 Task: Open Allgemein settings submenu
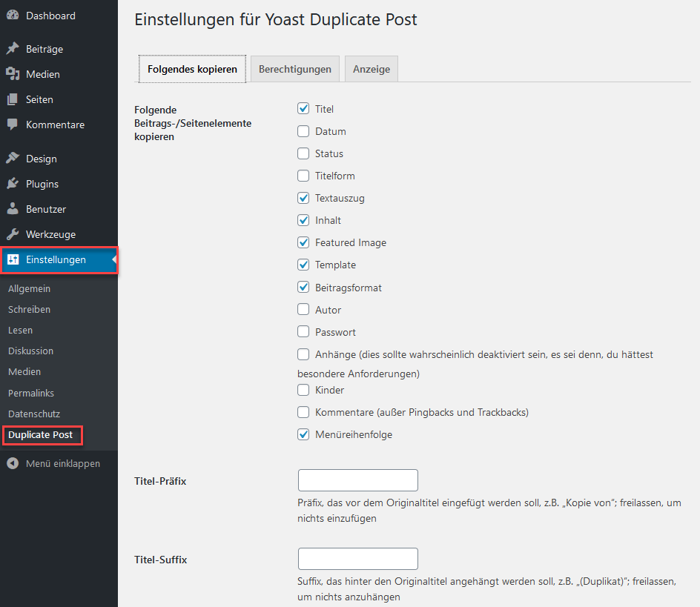[x=29, y=289]
